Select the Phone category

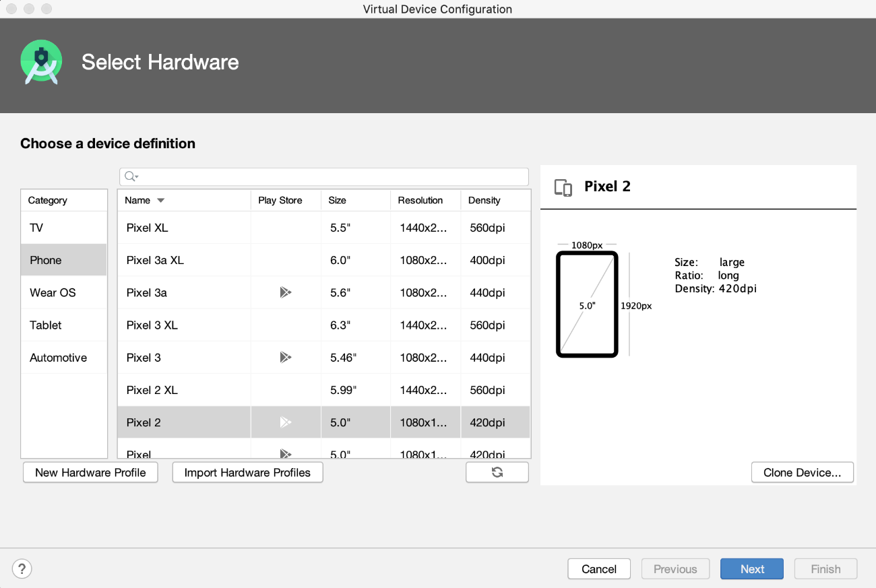coord(64,260)
